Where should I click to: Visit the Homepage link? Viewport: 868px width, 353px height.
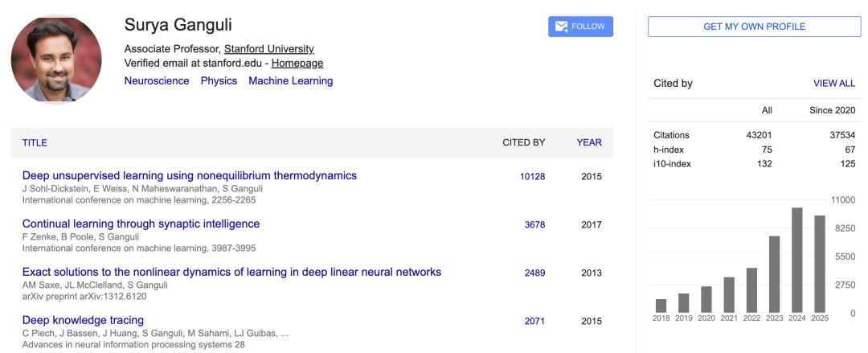click(297, 63)
